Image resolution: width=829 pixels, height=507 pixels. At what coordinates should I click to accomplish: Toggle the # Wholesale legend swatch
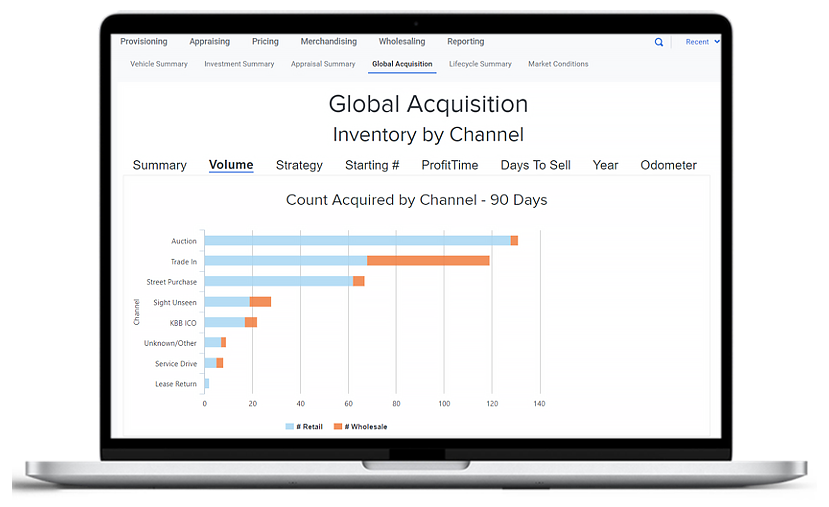(337, 427)
